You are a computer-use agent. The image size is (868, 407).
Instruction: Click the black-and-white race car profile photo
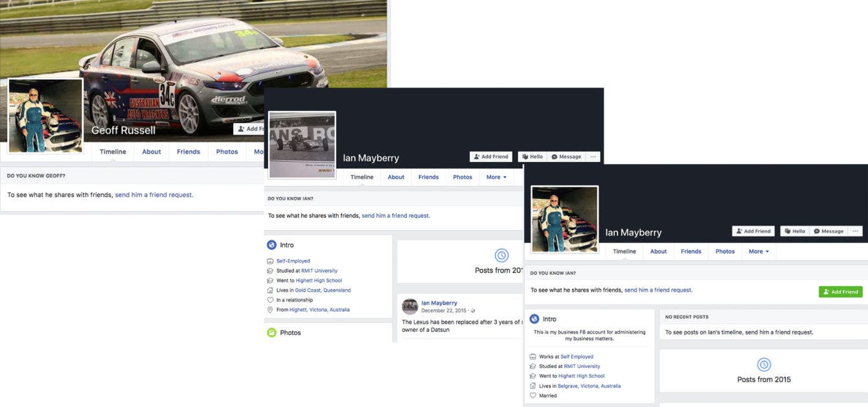302,145
